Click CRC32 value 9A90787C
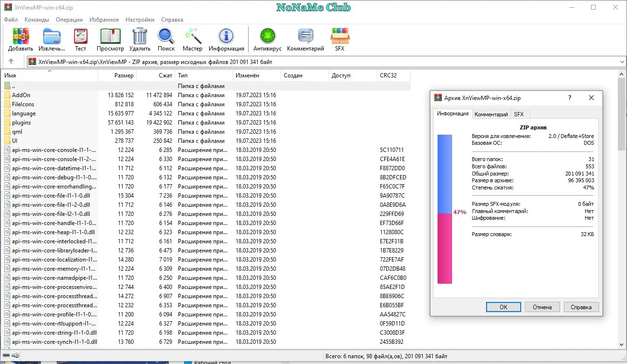 click(x=392, y=196)
